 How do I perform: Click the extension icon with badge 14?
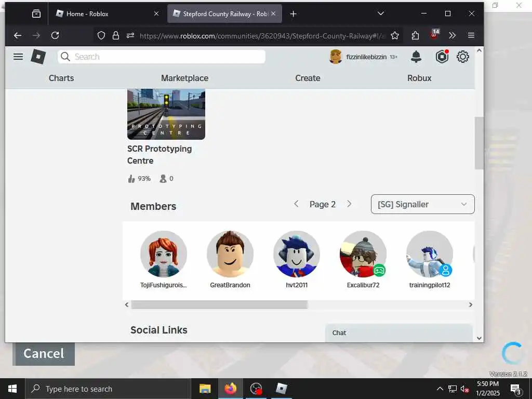coord(435,34)
